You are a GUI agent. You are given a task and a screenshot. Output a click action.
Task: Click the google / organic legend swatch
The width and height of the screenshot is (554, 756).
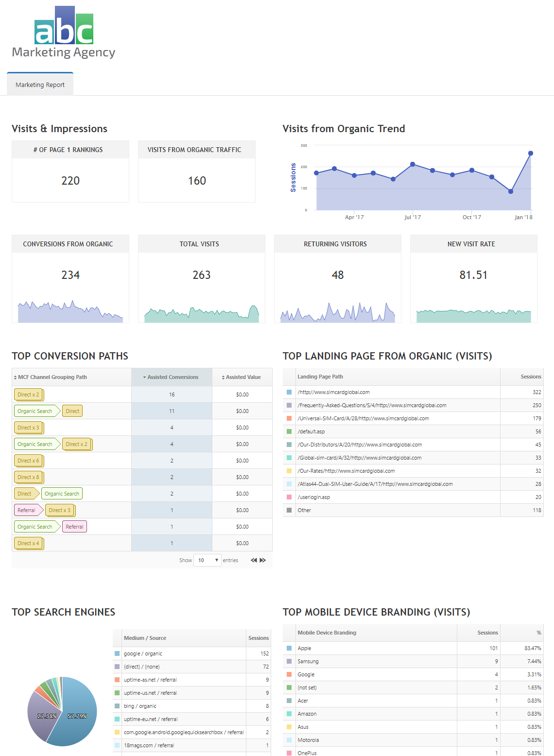(117, 653)
